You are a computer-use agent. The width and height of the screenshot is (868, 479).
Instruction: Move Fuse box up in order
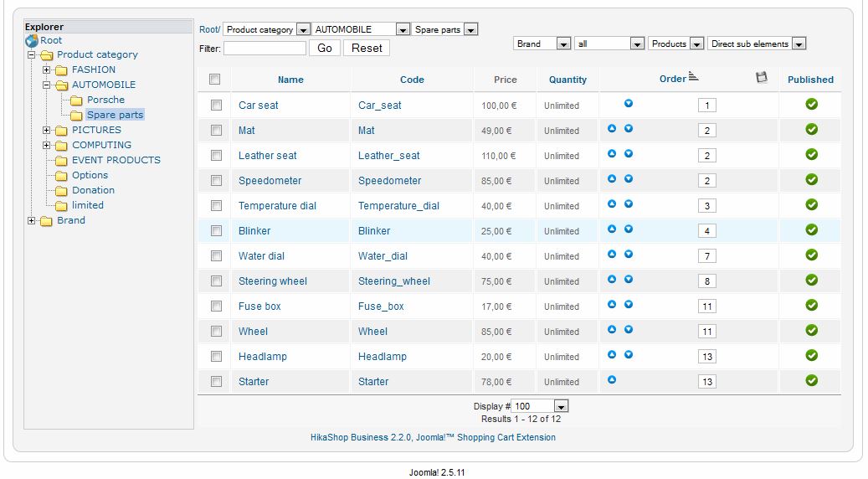tap(612, 304)
